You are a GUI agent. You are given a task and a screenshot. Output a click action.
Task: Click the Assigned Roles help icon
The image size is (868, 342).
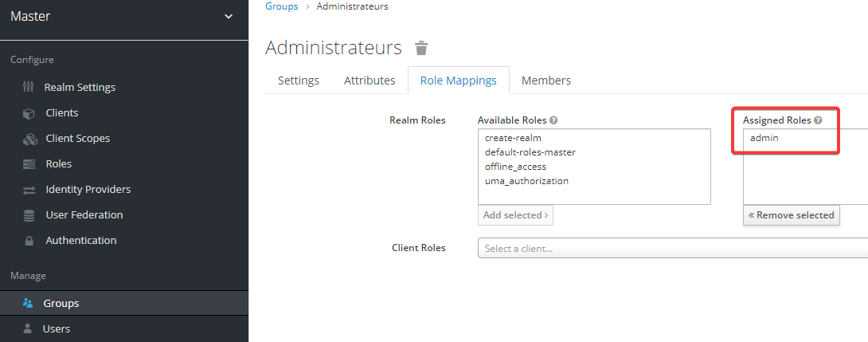(x=818, y=120)
